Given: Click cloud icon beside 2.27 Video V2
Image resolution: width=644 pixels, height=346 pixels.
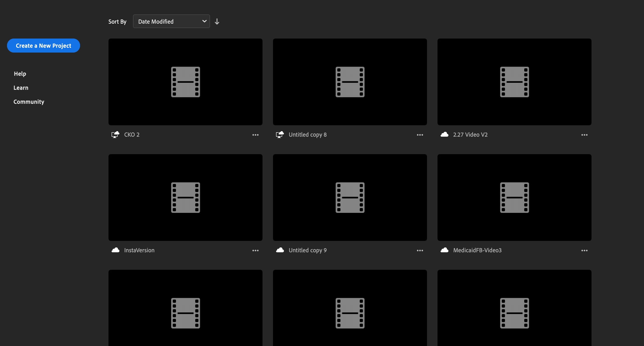Looking at the screenshot, I should (444, 135).
